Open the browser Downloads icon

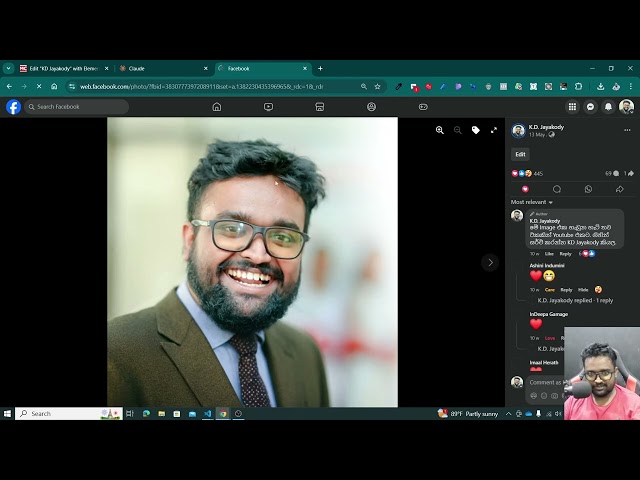[x=600, y=87]
